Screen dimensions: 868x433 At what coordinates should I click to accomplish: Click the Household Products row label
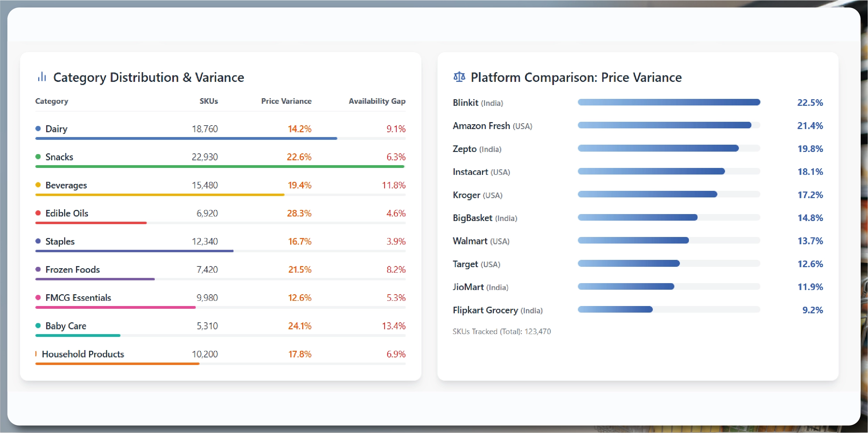pos(83,354)
